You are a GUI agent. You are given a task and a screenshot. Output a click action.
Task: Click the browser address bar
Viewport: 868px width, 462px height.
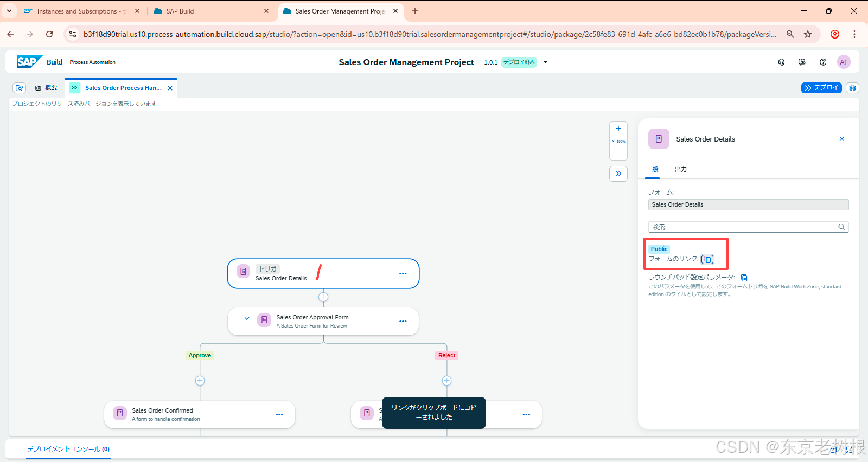429,34
